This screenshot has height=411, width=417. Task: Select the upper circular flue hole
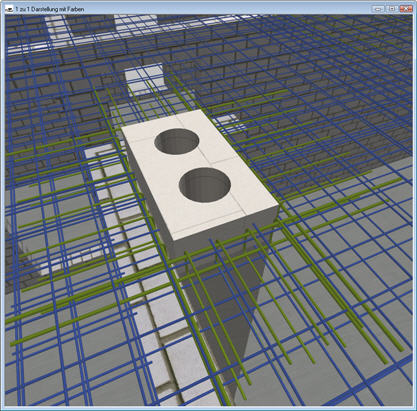[x=177, y=141]
